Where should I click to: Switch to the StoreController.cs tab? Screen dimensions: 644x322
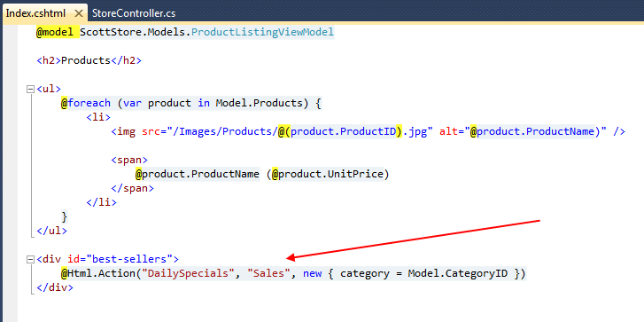click(x=134, y=13)
